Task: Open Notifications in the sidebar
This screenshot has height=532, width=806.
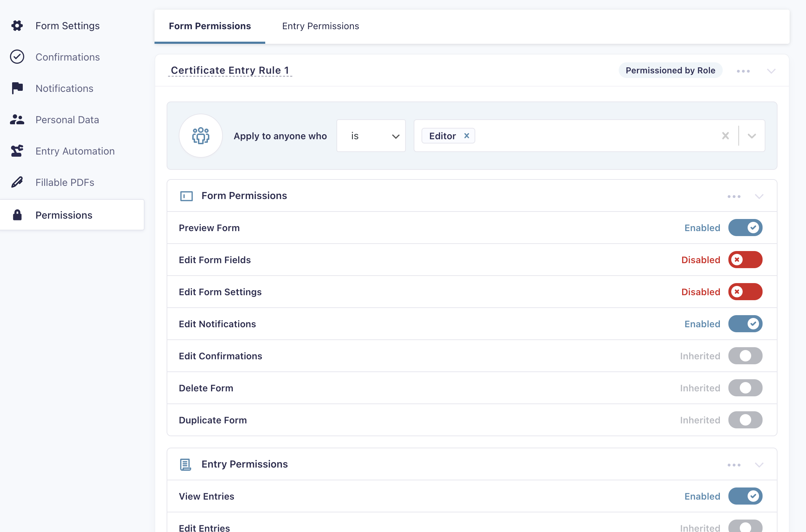Action: click(x=64, y=88)
